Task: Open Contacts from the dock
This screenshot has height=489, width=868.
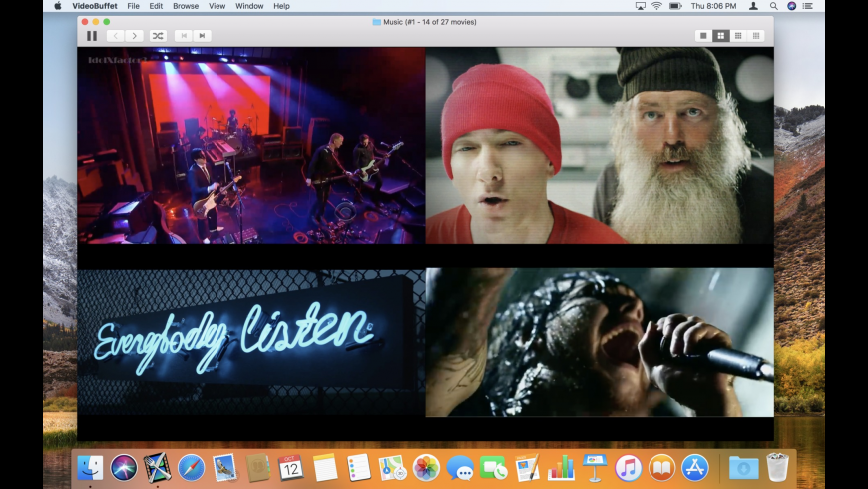Action: [258, 468]
